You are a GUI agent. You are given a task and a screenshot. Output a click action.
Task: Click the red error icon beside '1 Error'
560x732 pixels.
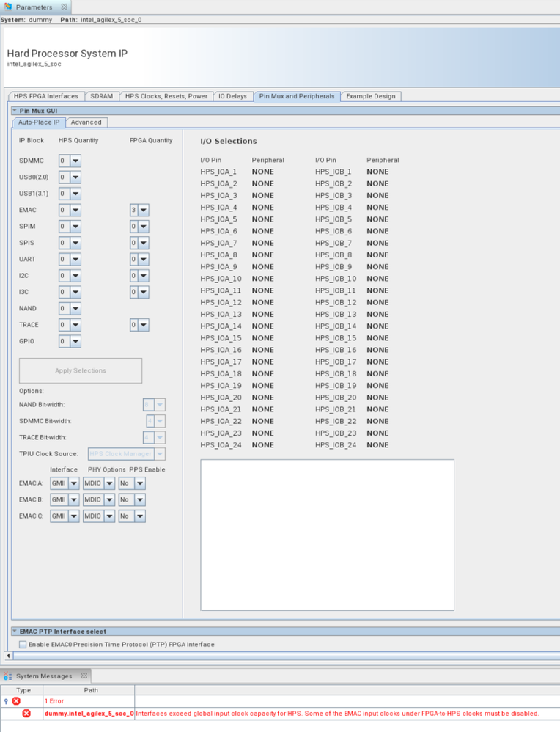tap(16, 701)
